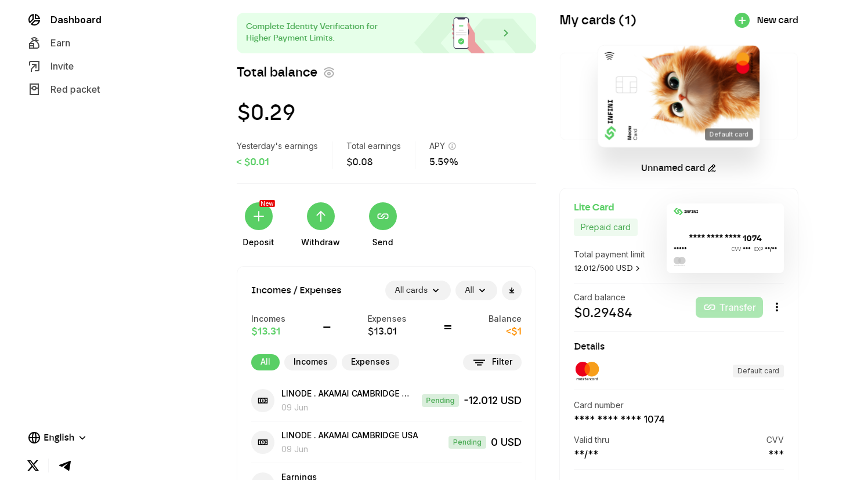
Task: Open the card three-dot more menu
Action: click(x=777, y=307)
